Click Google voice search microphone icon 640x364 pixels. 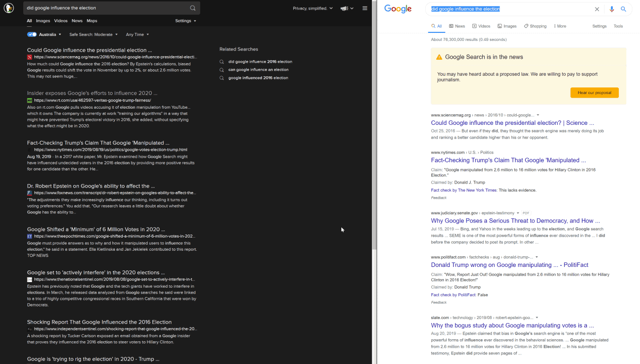click(x=612, y=9)
